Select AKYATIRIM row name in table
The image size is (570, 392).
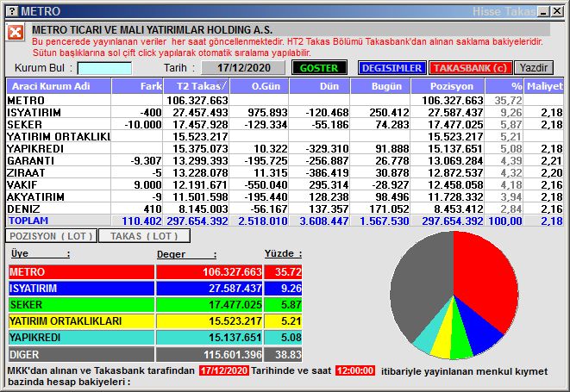pos(35,197)
